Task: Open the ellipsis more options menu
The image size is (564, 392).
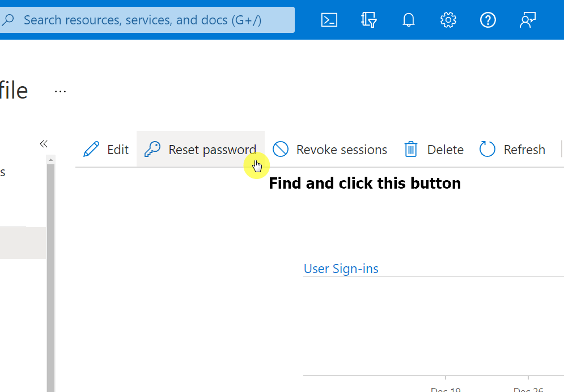Action: [60, 92]
